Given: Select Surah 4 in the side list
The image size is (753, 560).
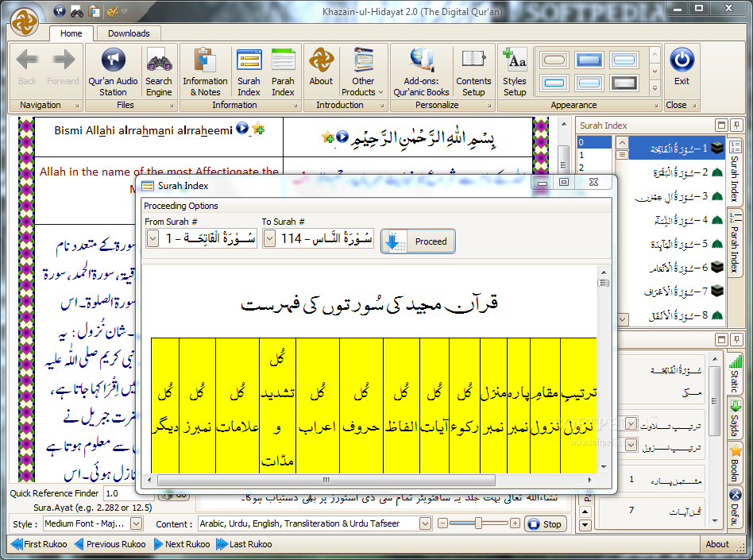Looking at the screenshot, I should [677, 220].
